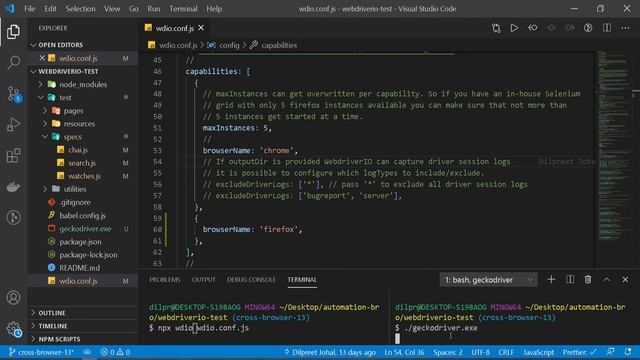
Task: Click Dilpreet Johal git blame in status bar
Action: pos(330,352)
